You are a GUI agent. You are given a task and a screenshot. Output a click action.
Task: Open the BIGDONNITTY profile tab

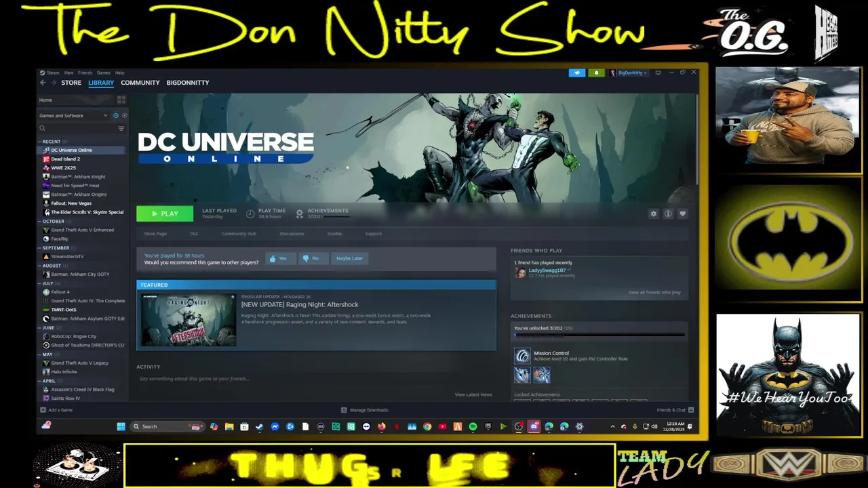(x=188, y=83)
